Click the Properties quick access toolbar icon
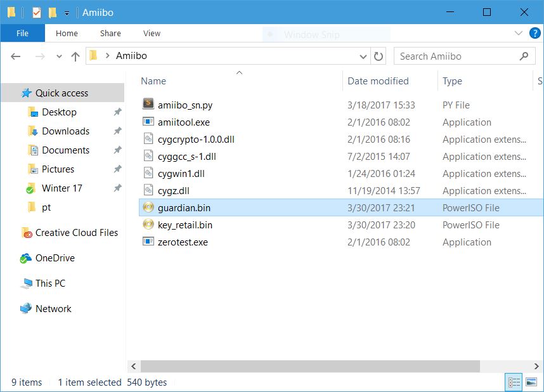The image size is (544, 392). pyautogui.click(x=36, y=13)
